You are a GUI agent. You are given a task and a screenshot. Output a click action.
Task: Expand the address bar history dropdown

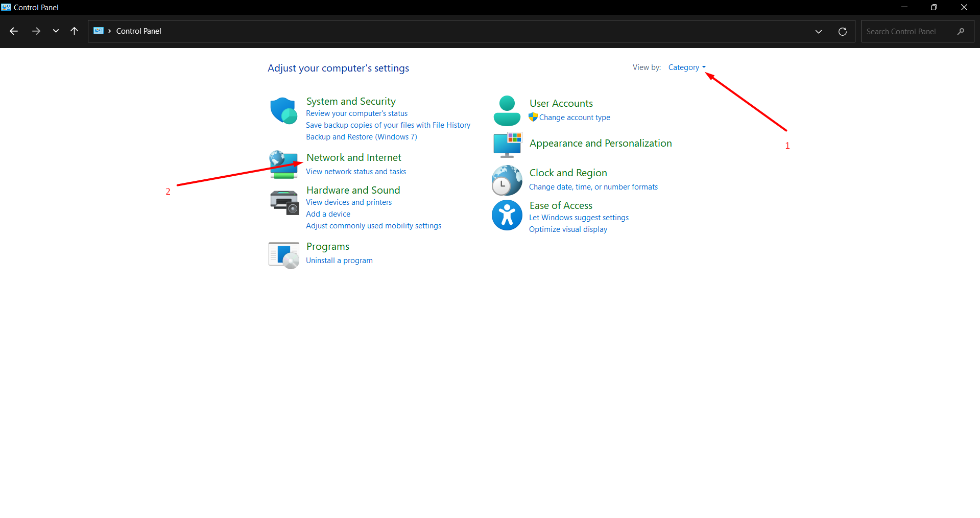point(819,31)
